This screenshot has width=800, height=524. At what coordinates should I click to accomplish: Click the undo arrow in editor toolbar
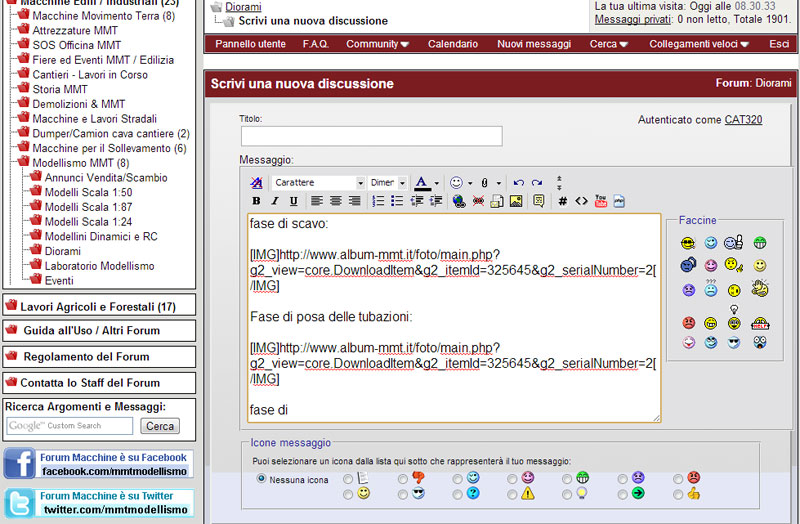[x=518, y=183]
